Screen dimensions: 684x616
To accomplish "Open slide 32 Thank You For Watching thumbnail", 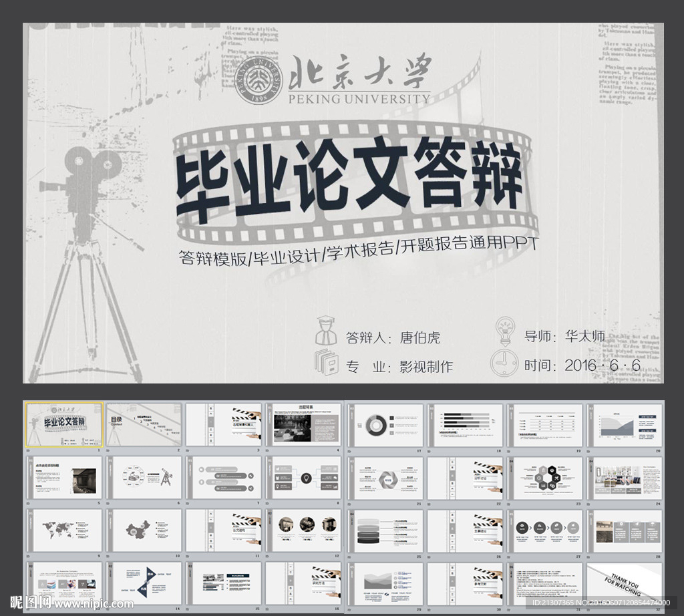I will click(625, 583).
